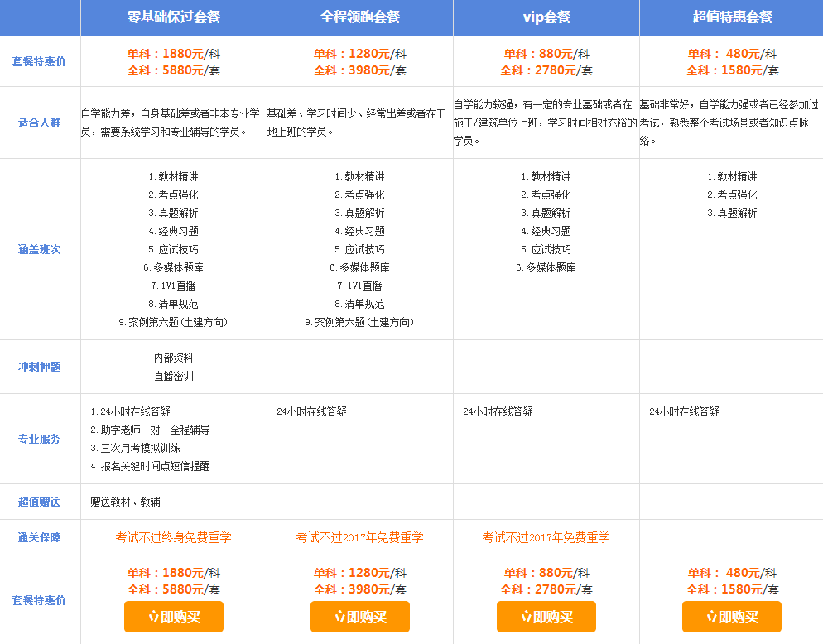Click the 超值赠送 row label
Image resolution: width=823 pixels, height=644 pixels.
tap(40, 502)
